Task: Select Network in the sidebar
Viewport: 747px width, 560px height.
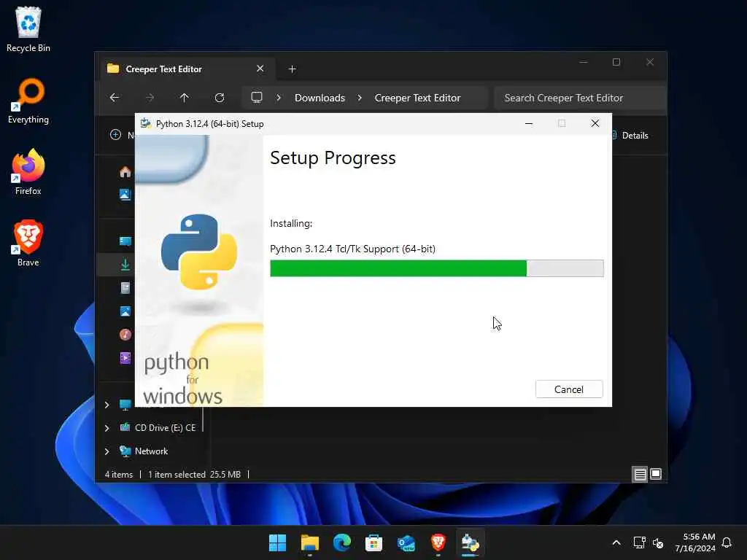Action: click(144, 451)
